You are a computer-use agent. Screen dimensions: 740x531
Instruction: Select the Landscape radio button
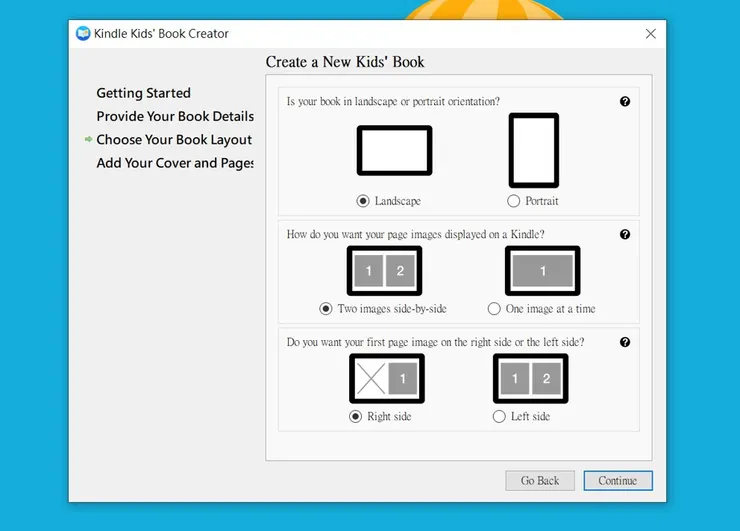click(363, 201)
